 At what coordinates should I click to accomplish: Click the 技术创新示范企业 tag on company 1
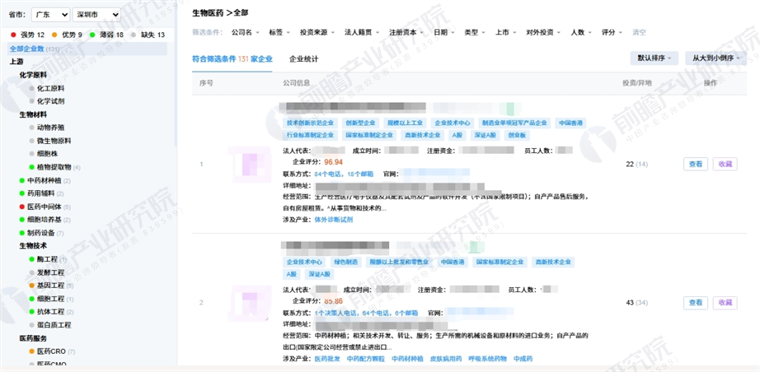[310, 123]
